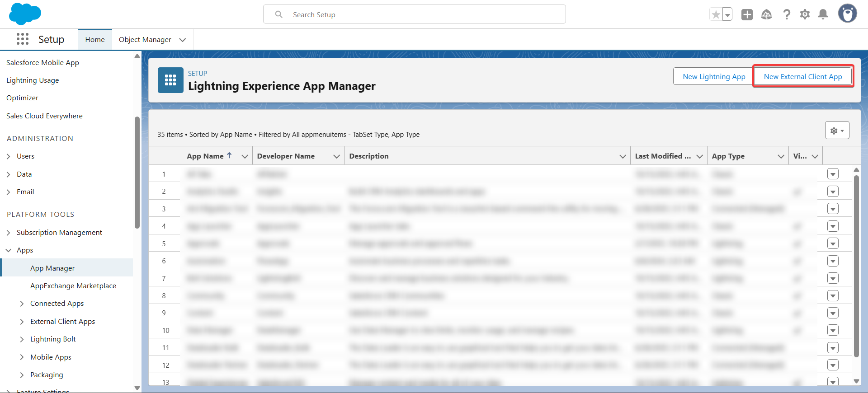Open the Trailhead guidance icon
Image resolution: width=868 pixels, height=393 pixels.
(x=767, y=14)
